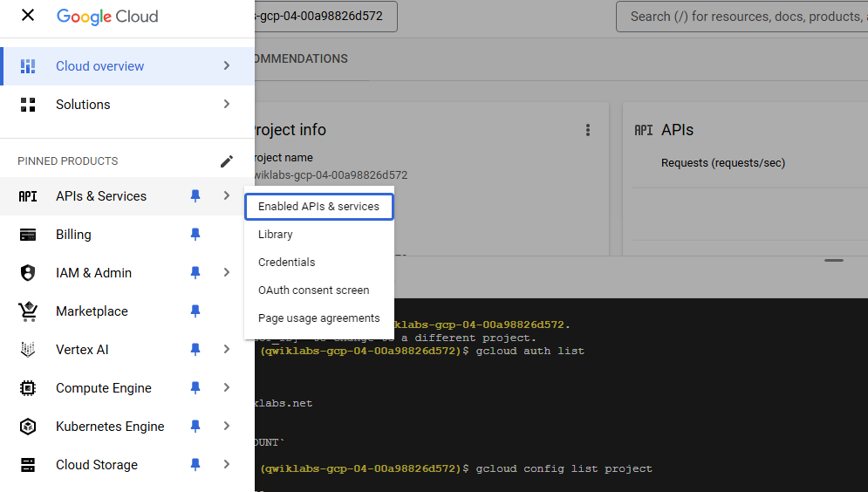The width and height of the screenshot is (868, 492).
Task: Unpin Cloud Storage
Action: click(195, 464)
